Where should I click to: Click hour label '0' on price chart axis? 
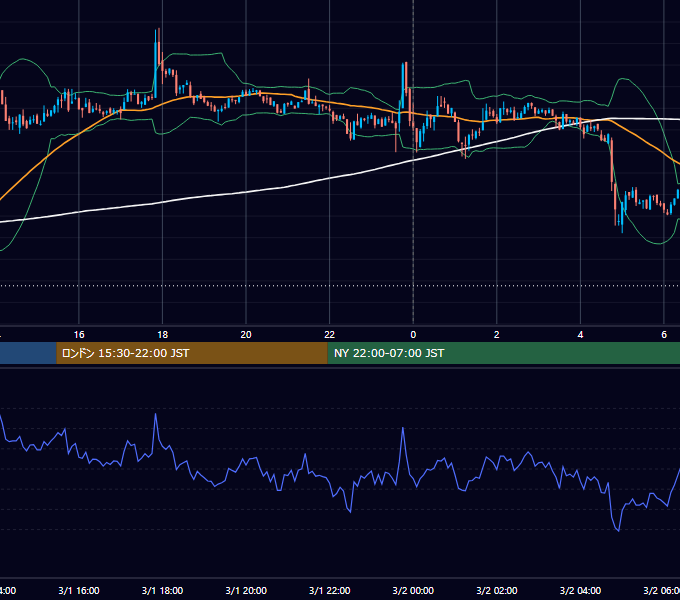[x=413, y=335]
